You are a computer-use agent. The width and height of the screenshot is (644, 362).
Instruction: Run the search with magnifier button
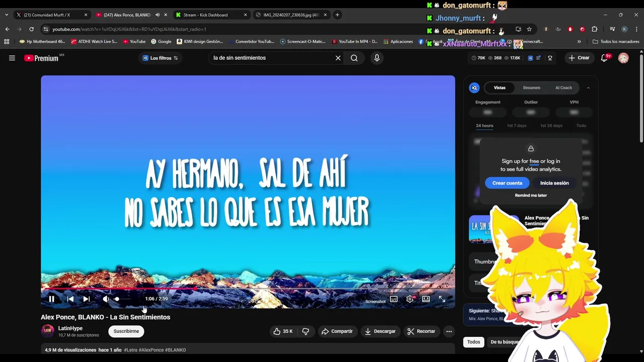[354, 58]
